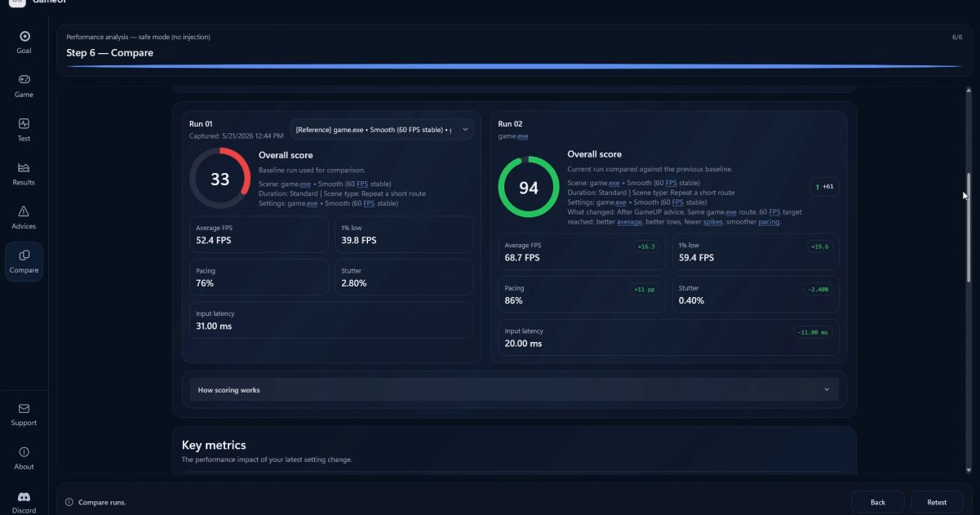Screen dimensions: 980x515
Task: Click Run 01 Input latency 31.00 ms
Action: [x=331, y=320]
